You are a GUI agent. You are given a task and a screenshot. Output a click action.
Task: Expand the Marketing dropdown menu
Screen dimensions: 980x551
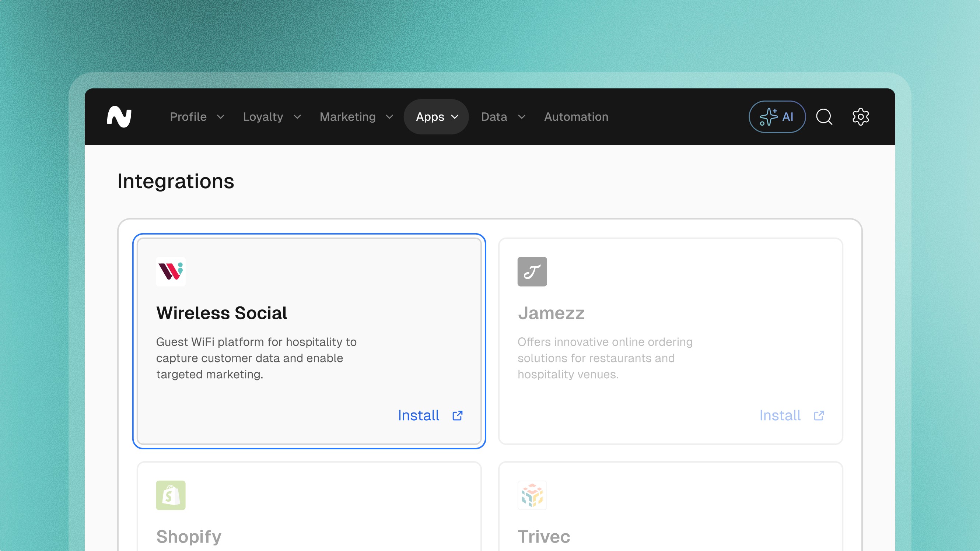(356, 117)
